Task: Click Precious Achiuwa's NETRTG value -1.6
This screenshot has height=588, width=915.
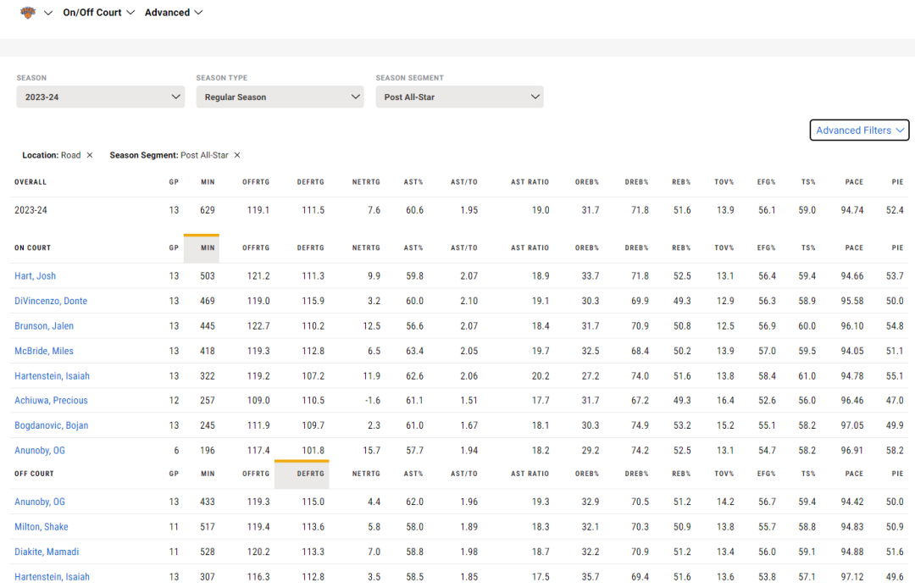Action: click(x=372, y=401)
